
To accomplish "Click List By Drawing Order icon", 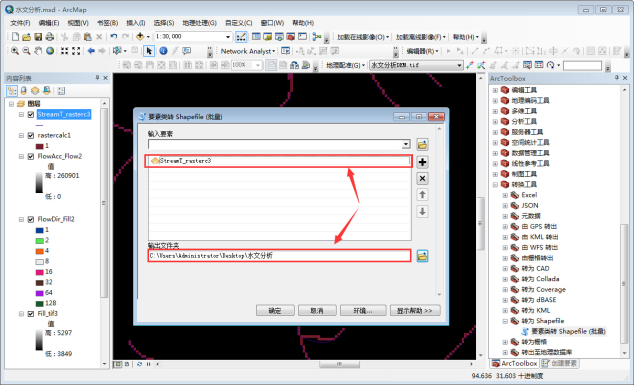I will [x=12, y=91].
